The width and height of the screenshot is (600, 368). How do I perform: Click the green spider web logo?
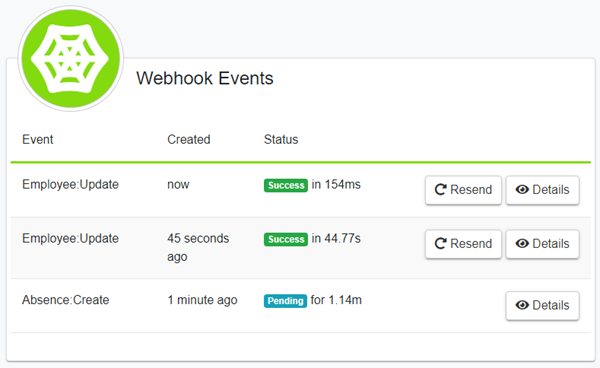(70, 59)
